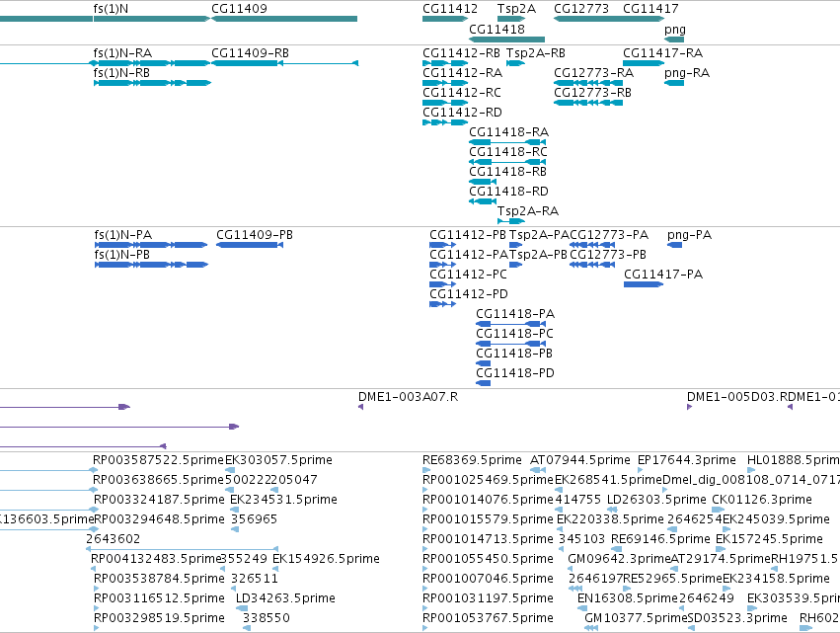840x633 pixels.
Task: Select the CG11418-PD protein glyph
Action: tap(484, 383)
